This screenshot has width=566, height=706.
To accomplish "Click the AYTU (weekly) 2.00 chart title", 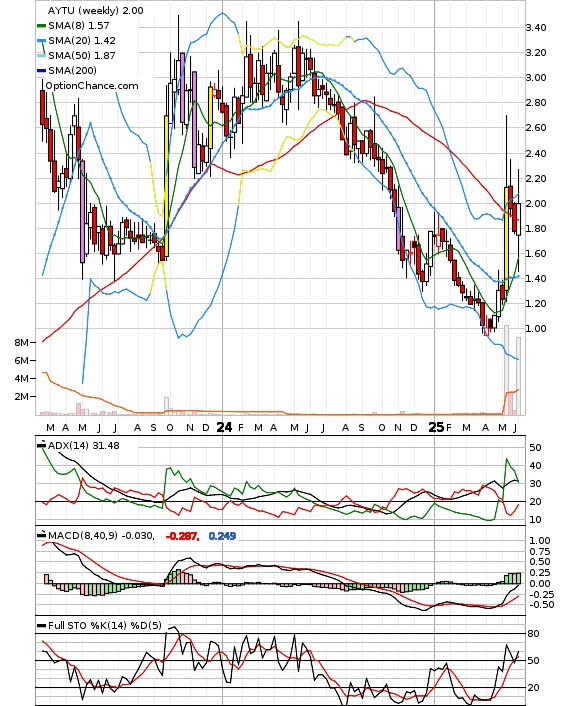I will click(x=95, y=10).
